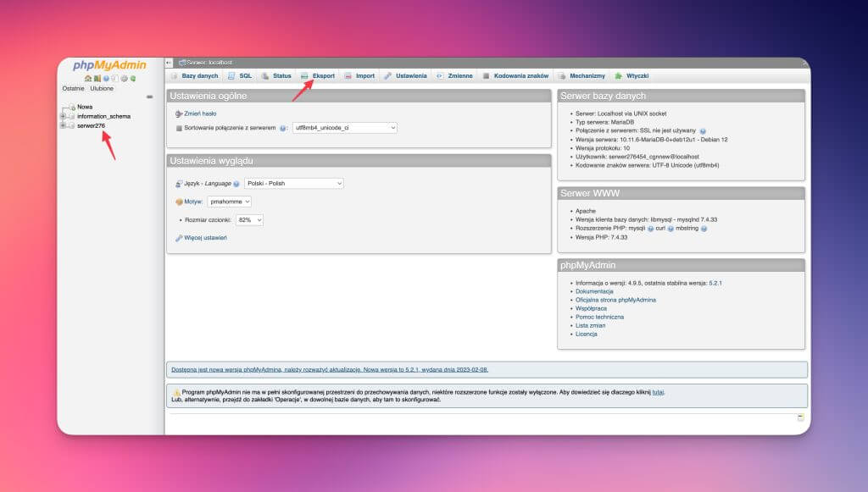This screenshot has height=492, width=868.
Task: Click the Zmień hasło link
Action: [199, 113]
